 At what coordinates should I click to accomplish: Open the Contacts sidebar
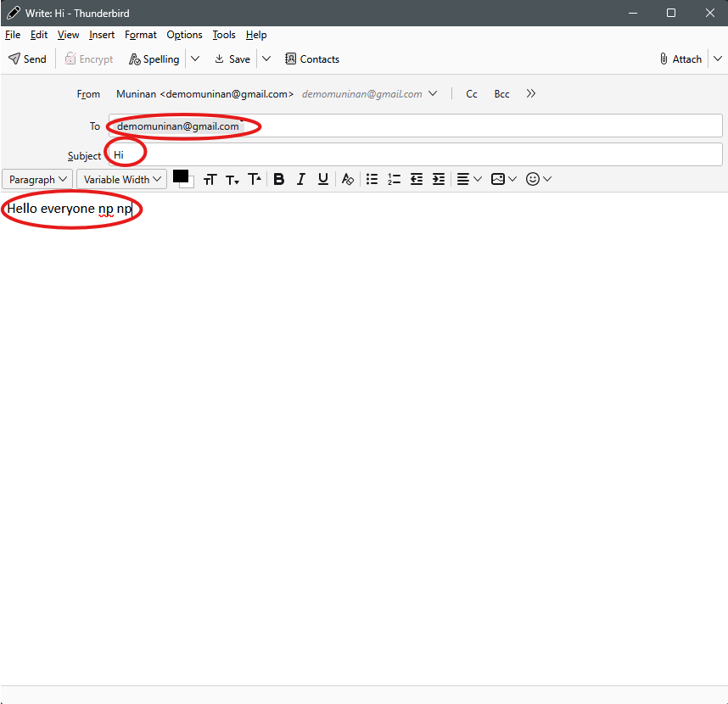312,59
